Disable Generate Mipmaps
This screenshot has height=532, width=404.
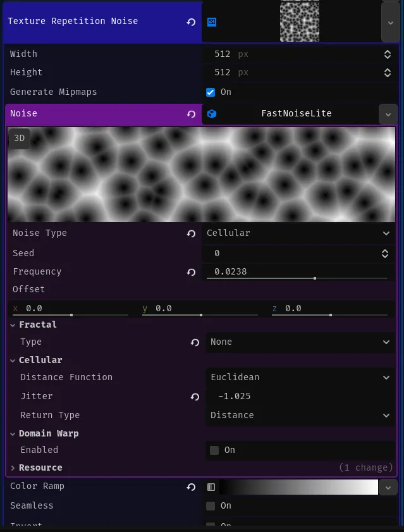point(210,92)
